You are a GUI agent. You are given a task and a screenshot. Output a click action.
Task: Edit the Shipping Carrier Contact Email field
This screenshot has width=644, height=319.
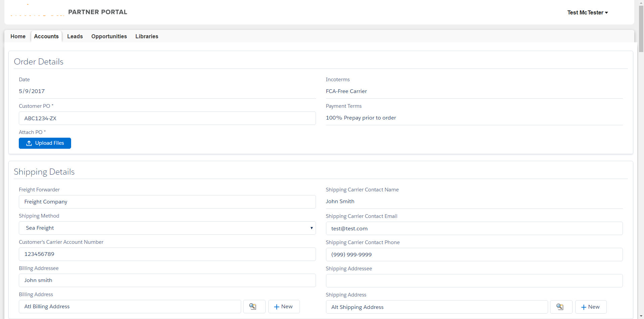pos(474,228)
